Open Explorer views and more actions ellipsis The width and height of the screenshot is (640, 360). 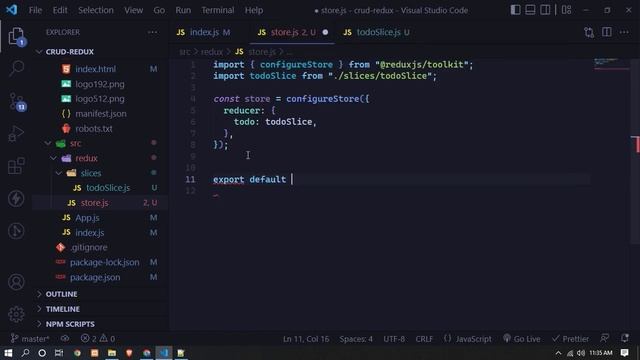[153, 32]
